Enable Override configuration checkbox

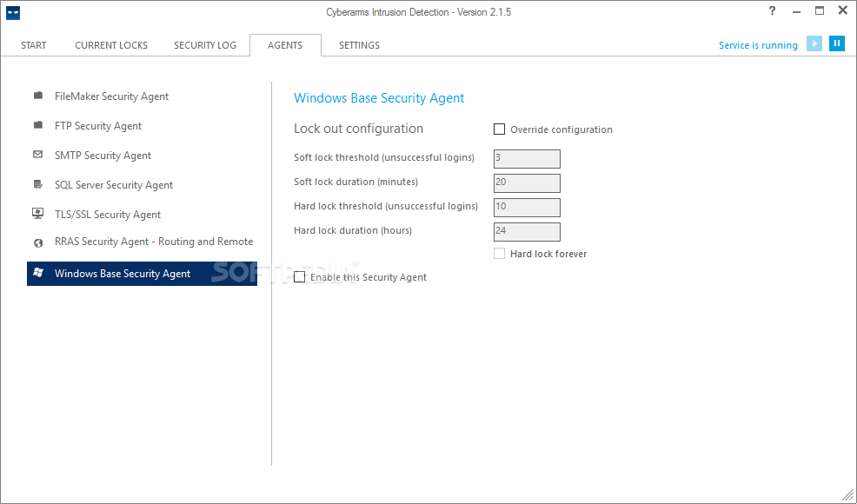pos(499,129)
